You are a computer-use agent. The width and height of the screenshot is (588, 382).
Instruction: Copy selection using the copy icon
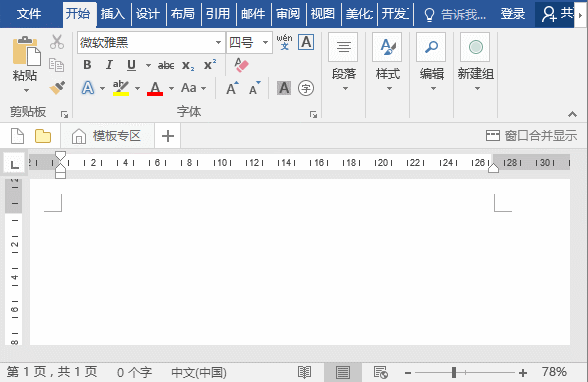tap(57, 65)
